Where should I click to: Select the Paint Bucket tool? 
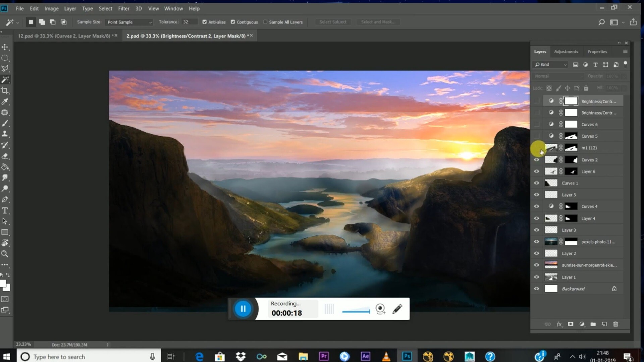[x=5, y=167]
